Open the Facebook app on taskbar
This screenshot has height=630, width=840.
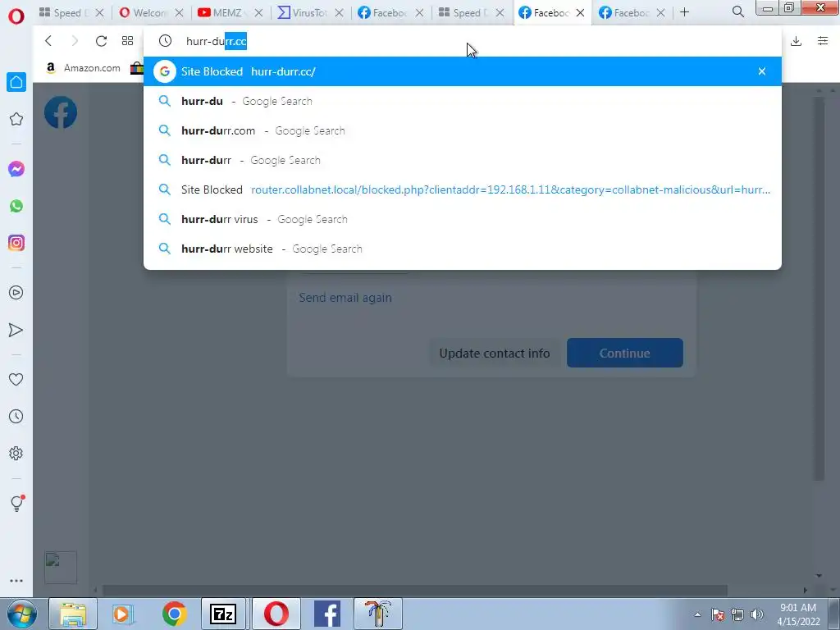tap(326, 614)
